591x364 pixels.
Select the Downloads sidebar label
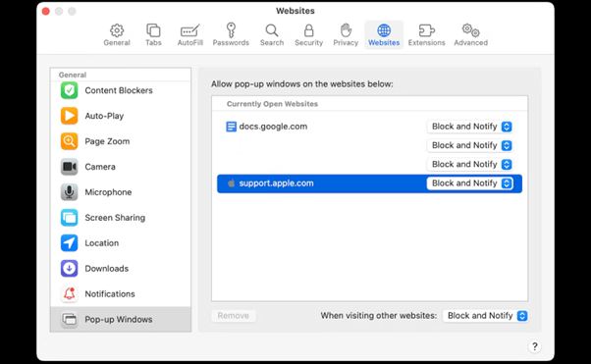[107, 269]
